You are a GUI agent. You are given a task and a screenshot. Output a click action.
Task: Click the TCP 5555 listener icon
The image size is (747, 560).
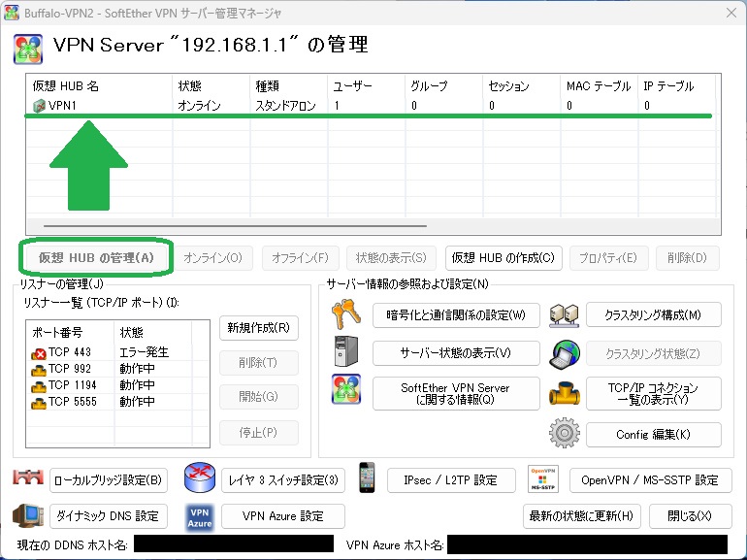(x=38, y=403)
